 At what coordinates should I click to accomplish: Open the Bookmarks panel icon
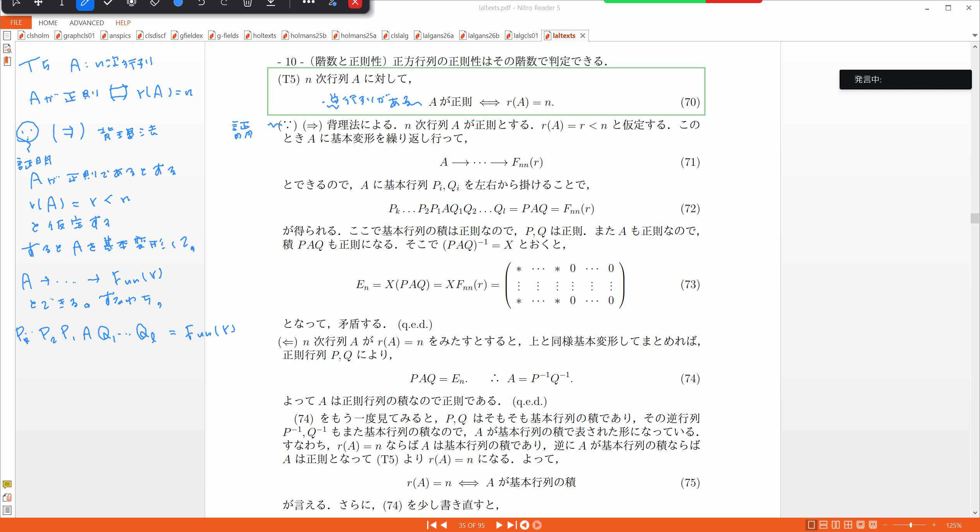[x=7, y=61]
